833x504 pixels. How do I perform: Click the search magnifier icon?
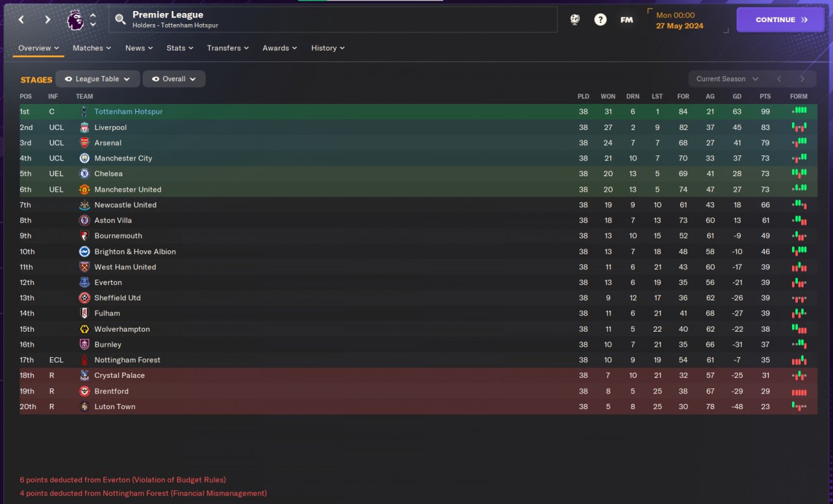(x=120, y=20)
